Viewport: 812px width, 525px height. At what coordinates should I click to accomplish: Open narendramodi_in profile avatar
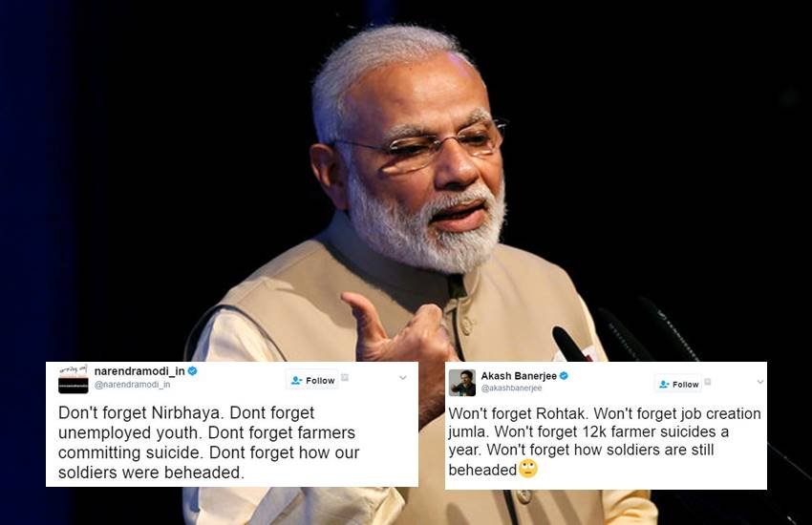[x=73, y=379]
